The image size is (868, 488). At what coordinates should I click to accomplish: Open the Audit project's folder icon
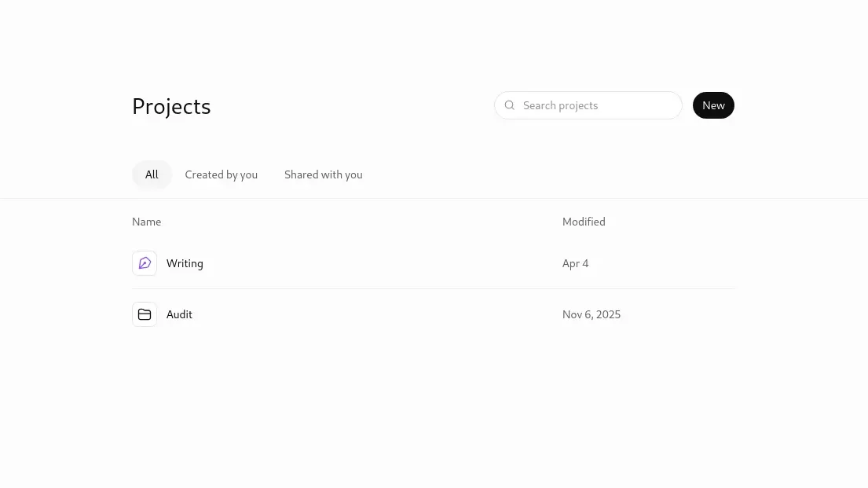tap(145, 314)
